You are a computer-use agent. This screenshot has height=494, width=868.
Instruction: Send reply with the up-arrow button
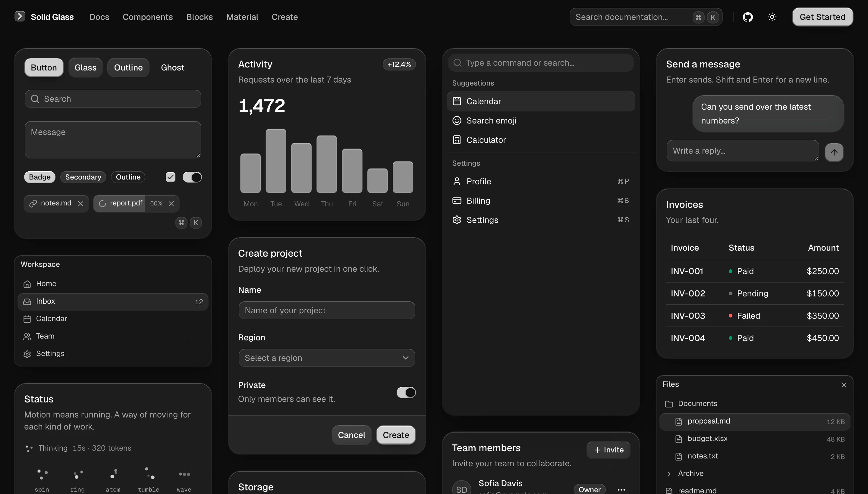[834, 152]
